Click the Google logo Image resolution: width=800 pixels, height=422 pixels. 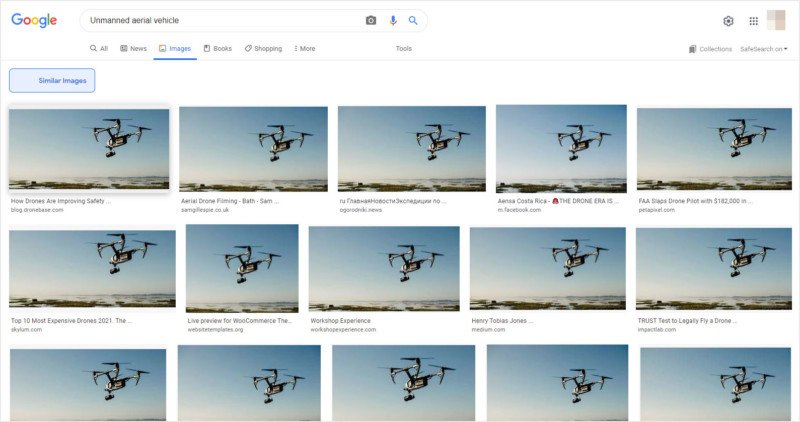click(x=34, y=20)
